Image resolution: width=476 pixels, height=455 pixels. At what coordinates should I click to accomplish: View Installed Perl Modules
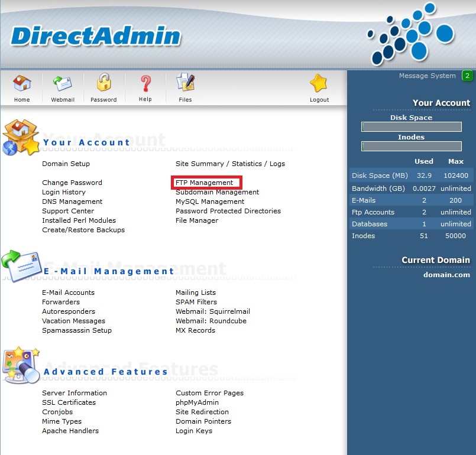point(79,220)
